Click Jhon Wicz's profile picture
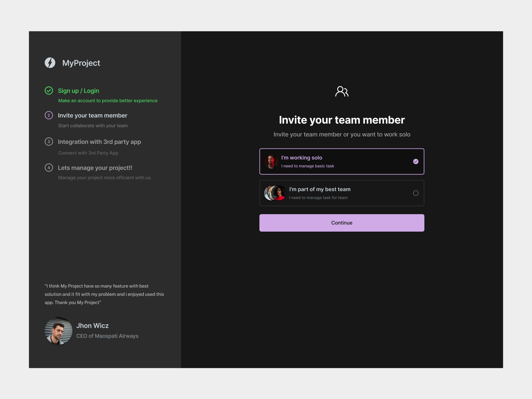 tap(58, 331)
